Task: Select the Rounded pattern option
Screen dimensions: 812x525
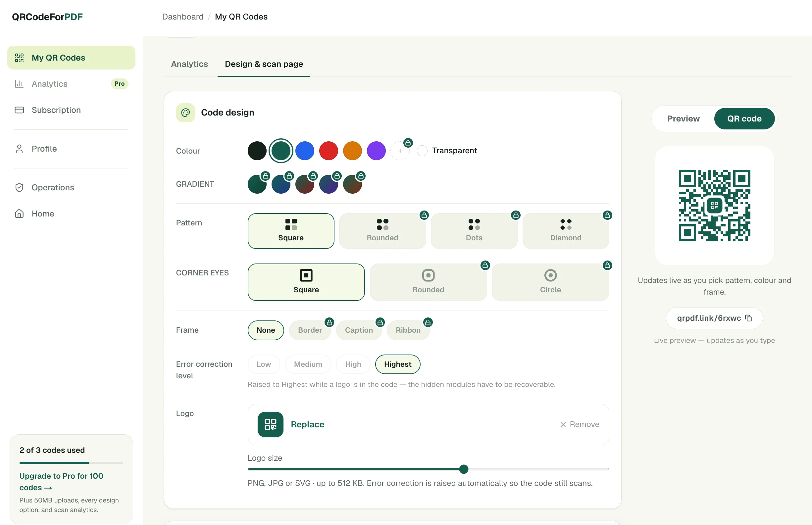Action: tap(382, 231)
